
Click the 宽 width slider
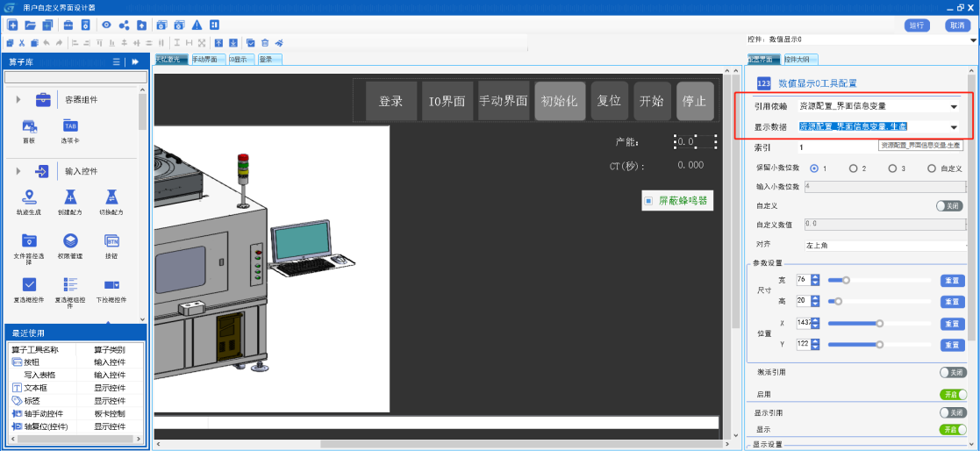[881, 281]
